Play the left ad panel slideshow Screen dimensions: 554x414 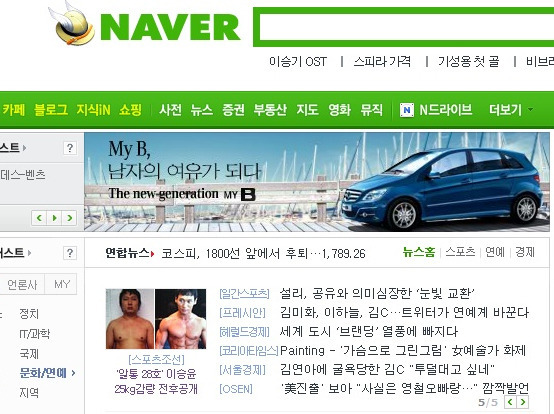[54, 218]
